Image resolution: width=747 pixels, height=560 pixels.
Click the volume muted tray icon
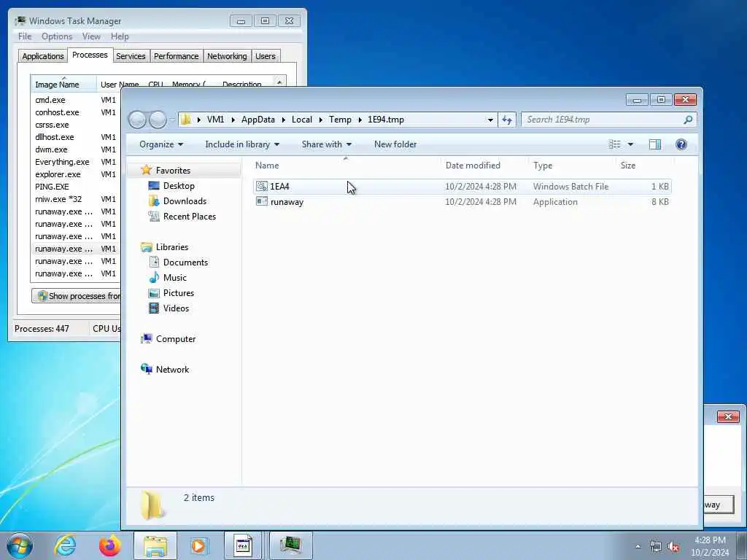[673, 547]
